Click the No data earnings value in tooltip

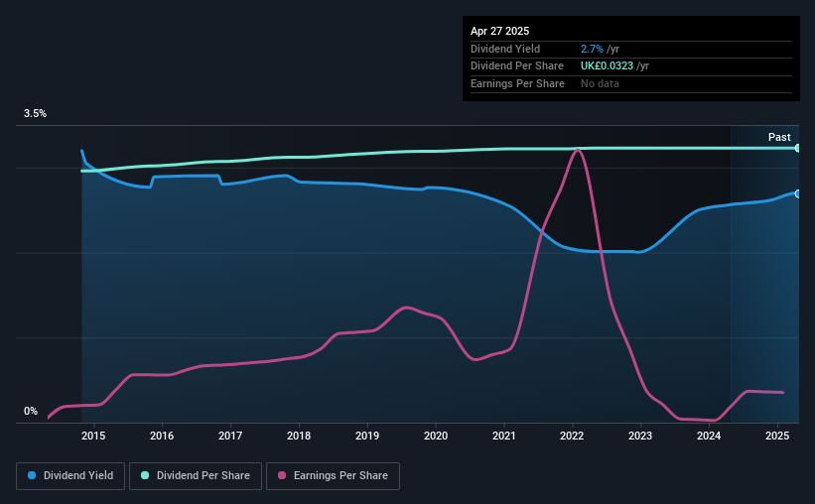coord(600,83)
